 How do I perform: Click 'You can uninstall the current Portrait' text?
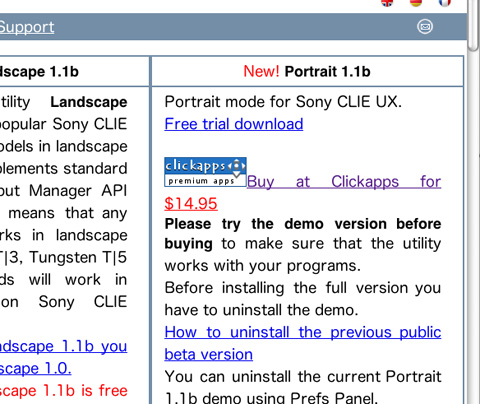point(303,377)
